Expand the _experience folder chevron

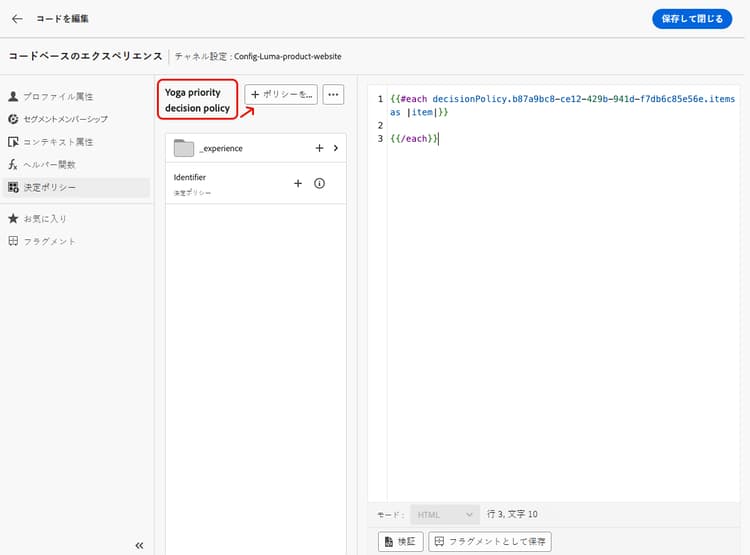(336, 148)
